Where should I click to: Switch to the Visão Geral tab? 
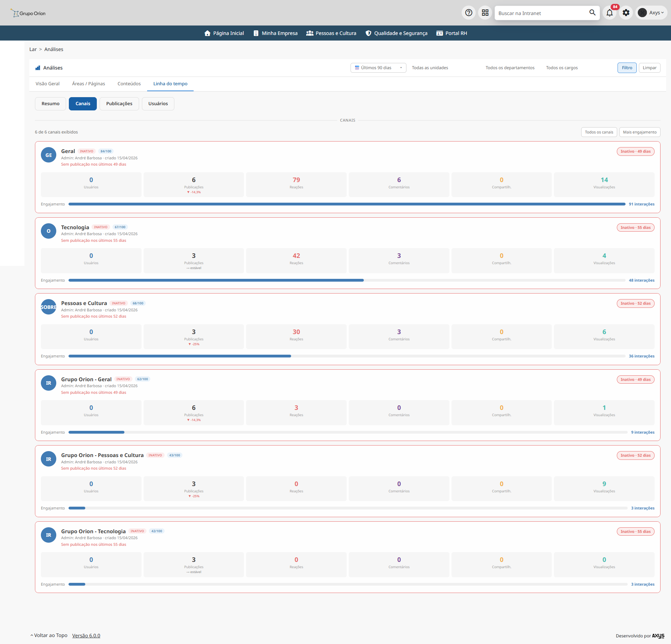[48, 84]
